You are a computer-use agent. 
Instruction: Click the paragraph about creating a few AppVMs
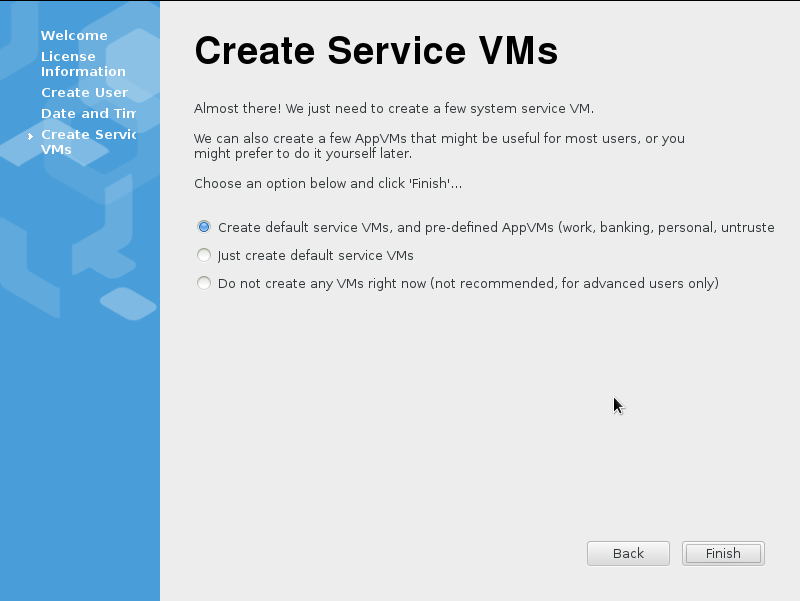click(439, 146)
